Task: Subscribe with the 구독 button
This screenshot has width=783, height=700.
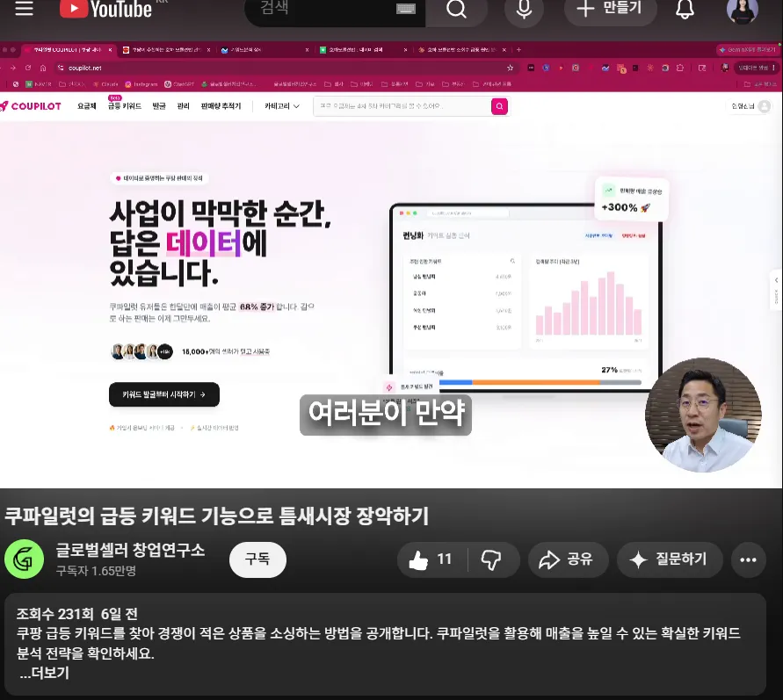Action: (x=257, y=559)
